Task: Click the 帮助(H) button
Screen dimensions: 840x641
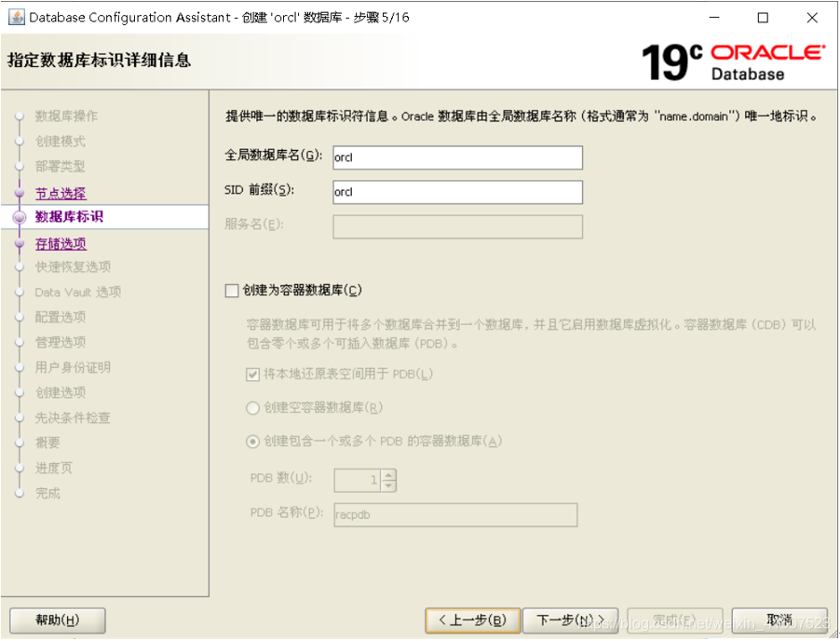Action: coord(58,621)
